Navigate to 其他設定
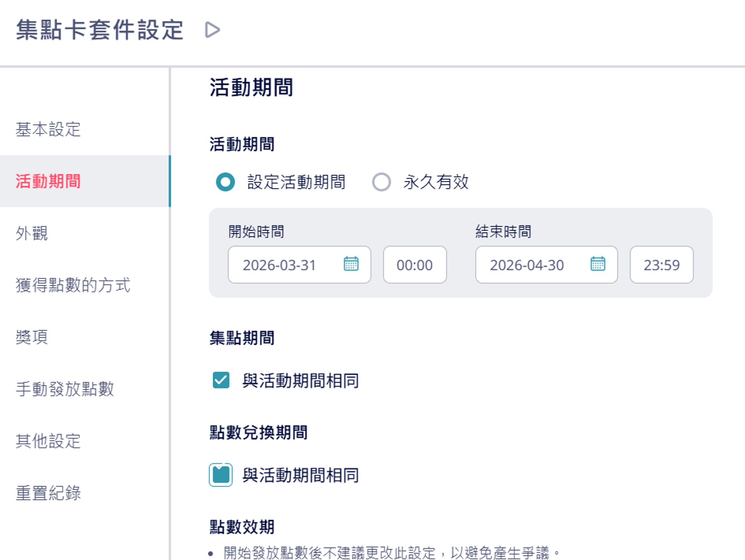The image size is (745, 560). tap(48, 441)
